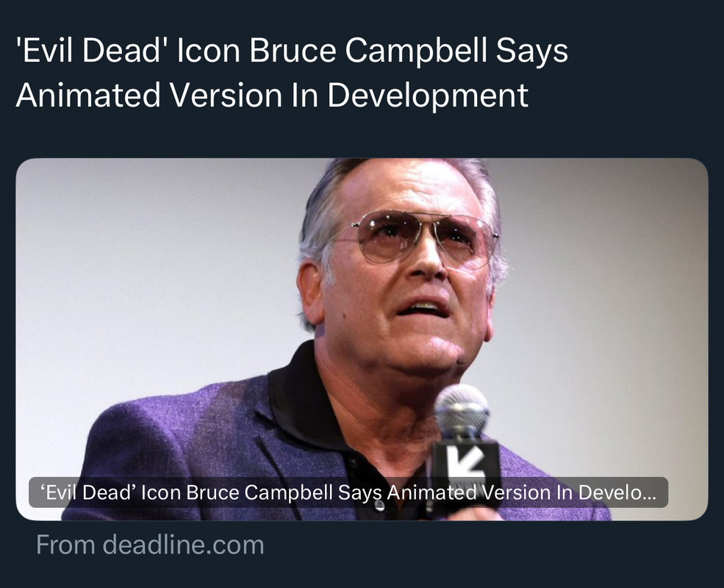Click the 'From deadline.com' source label
724x588 pixels.
(x=150, y=545)
